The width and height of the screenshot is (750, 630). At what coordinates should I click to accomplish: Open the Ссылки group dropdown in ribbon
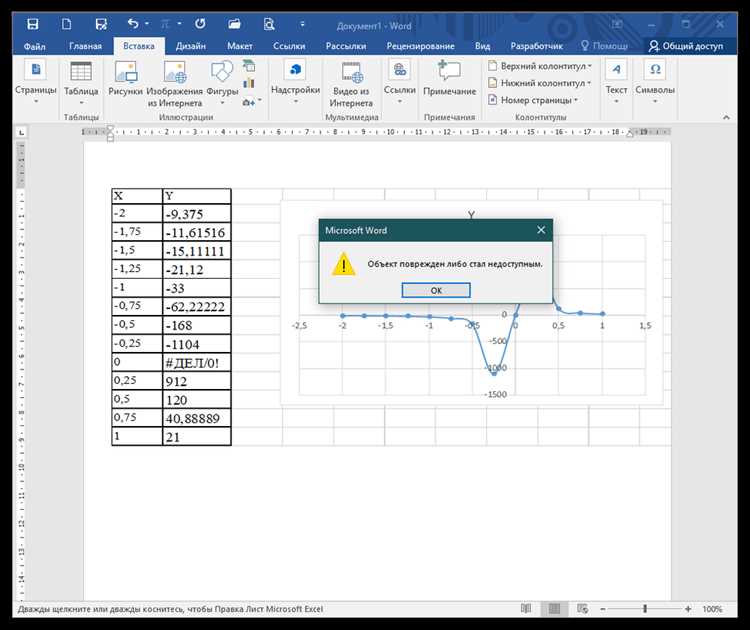[x=399, y=82]
